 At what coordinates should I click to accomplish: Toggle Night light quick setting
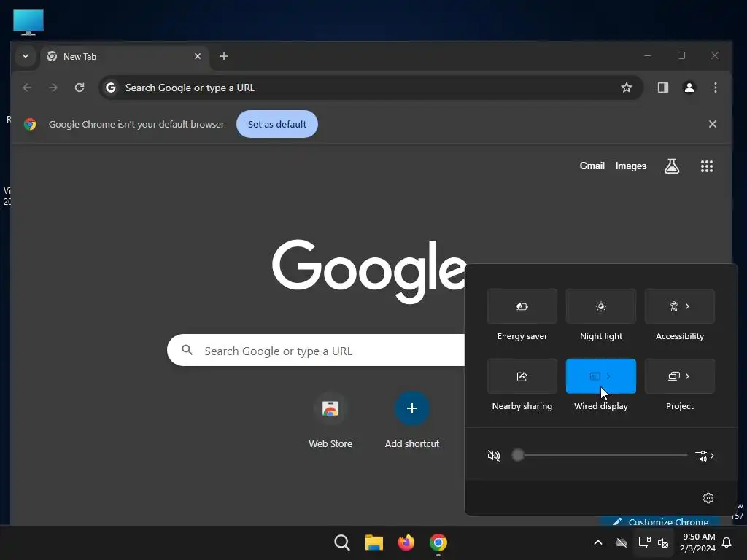coord(601,306)
